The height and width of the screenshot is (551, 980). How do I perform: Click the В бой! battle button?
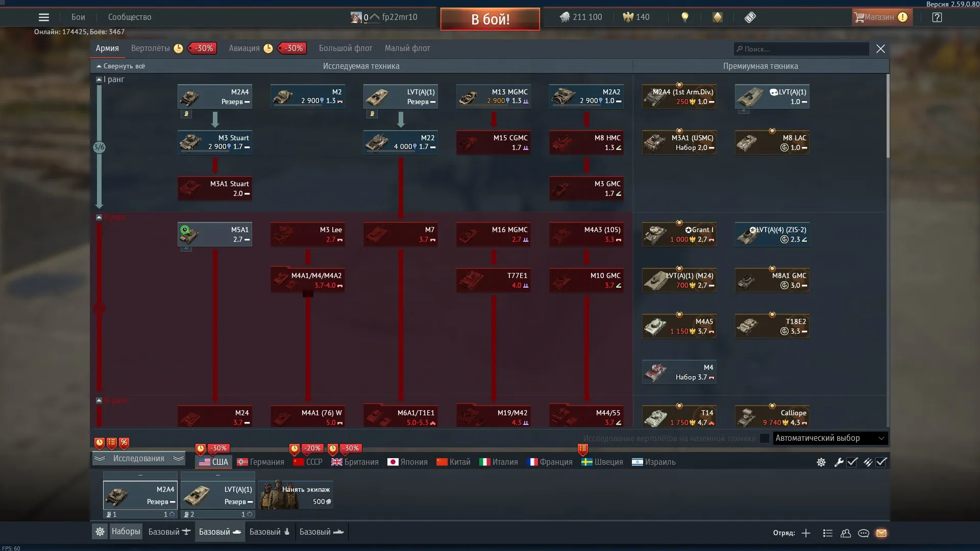click(490, 19)
